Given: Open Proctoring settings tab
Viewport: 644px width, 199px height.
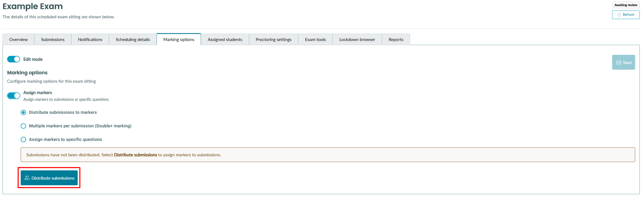Looking at the screenshot, I should click(x=273, y=40).
